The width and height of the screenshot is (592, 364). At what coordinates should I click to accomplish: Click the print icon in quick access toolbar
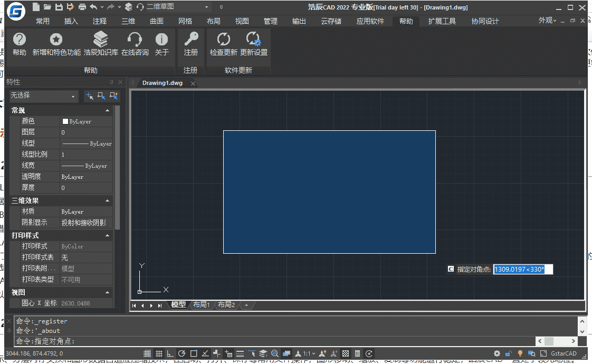[x=82, y=7]
